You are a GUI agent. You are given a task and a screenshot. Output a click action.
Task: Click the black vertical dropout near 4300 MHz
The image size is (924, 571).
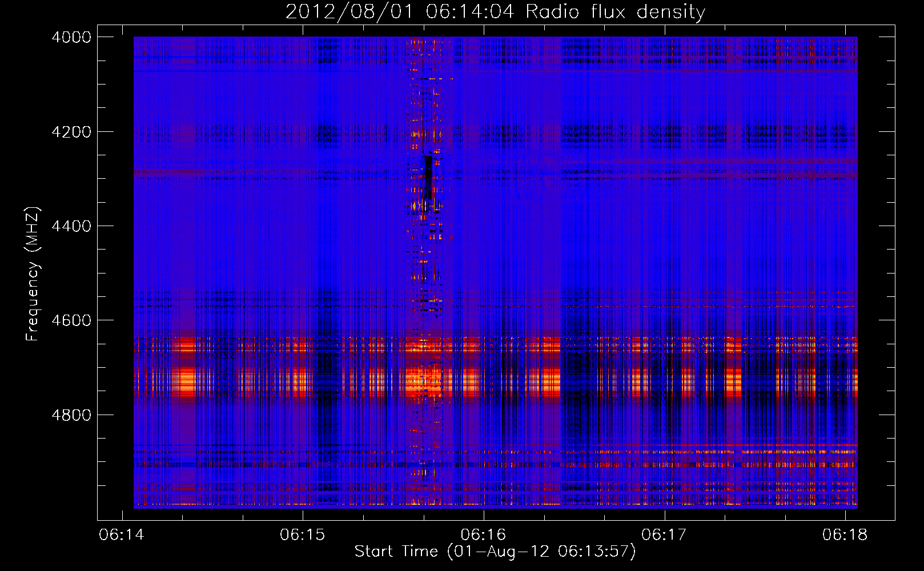(428, 177)
